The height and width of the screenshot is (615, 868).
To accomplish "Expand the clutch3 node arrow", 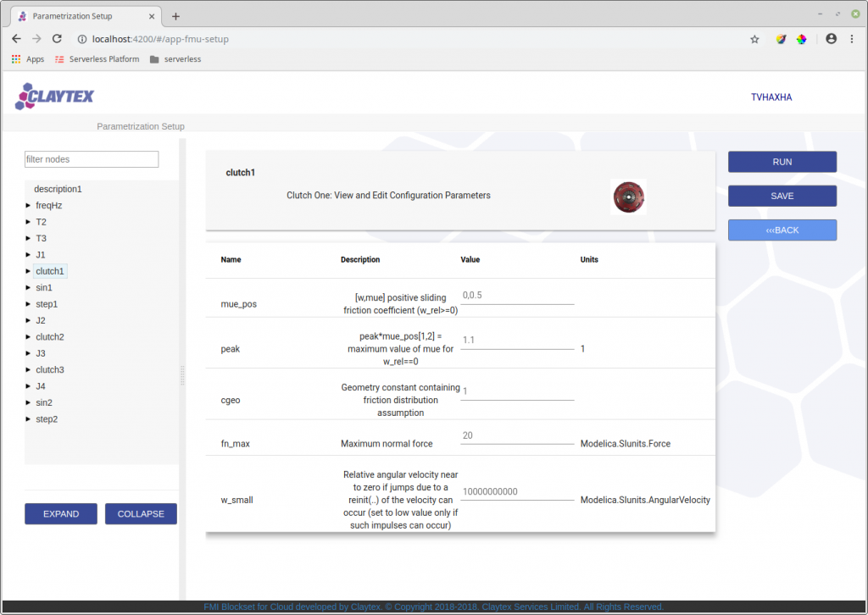I will (28, 370).
